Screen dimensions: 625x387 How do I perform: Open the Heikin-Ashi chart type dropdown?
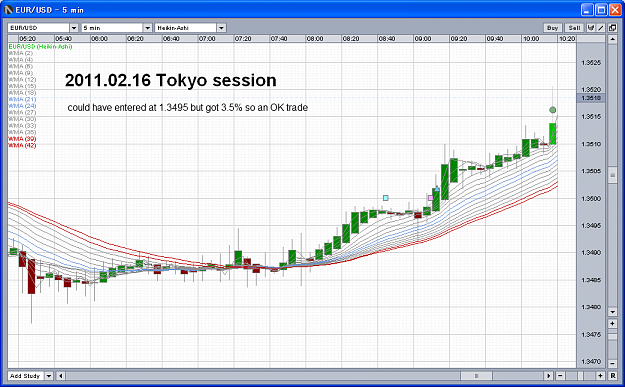pos(221,28)
